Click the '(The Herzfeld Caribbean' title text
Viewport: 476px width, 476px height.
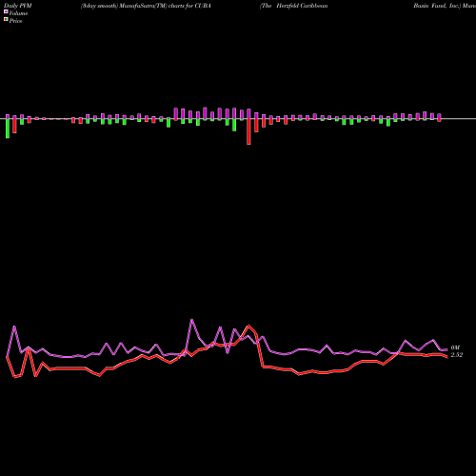tap(294, 6)
